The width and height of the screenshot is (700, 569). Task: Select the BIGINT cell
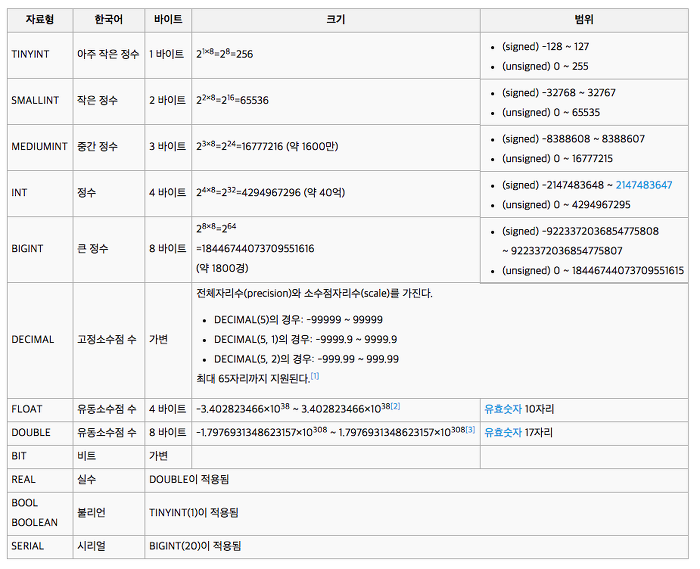coord(40,249)
